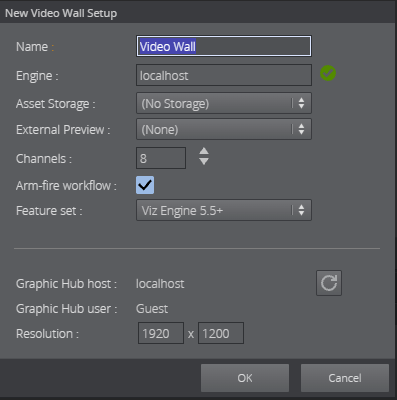Click the New Video Wall Setup title

coord(61,13)
